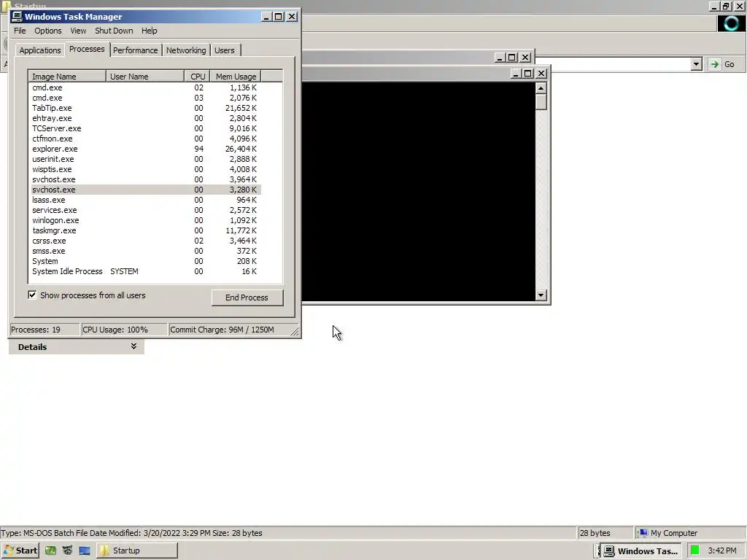Viewport: 747px width, 560px height.
Task: Sort by the Image Name column header
Action: tap(67, 76)
